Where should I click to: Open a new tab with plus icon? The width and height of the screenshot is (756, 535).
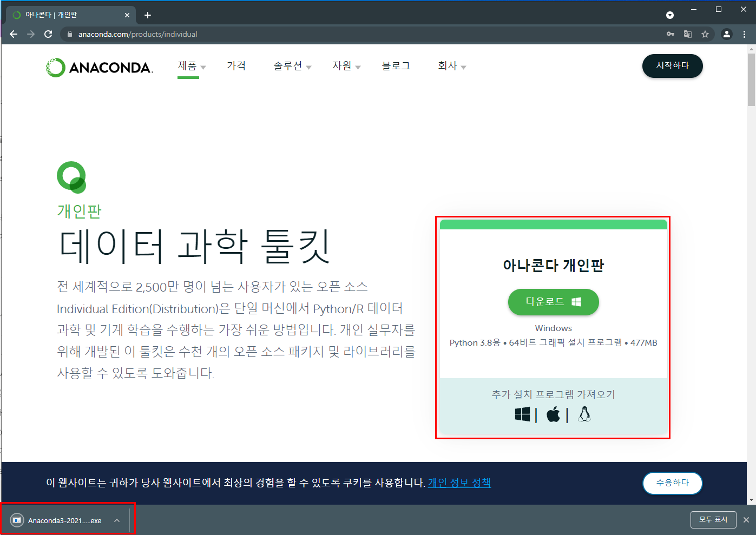pos(148,15)
